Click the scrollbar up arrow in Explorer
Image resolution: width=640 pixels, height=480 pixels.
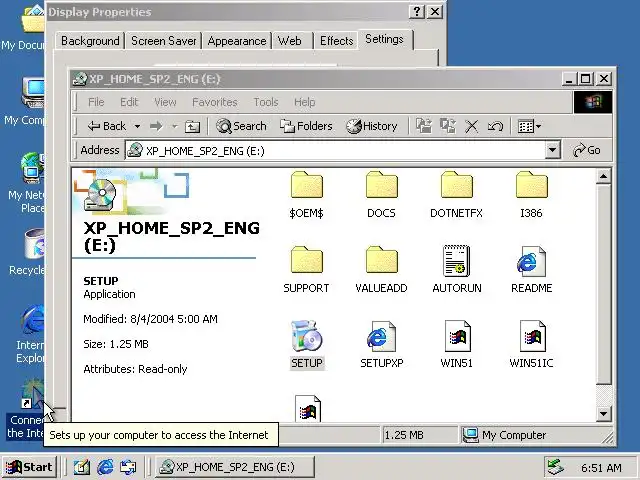click(x=603, y=176)
